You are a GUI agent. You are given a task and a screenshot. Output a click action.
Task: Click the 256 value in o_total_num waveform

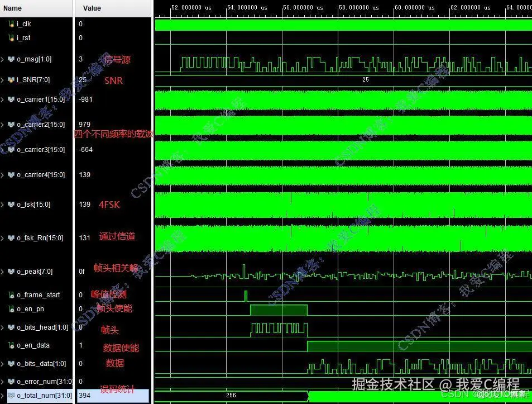click(231, 395)
